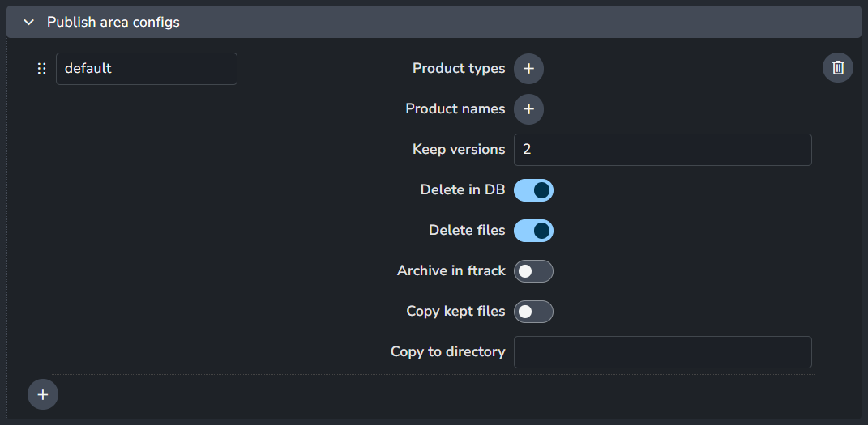Screen dimensions: 868x425
Task: Collapse the Publish area configs chevron
Action: coord(29,23)
